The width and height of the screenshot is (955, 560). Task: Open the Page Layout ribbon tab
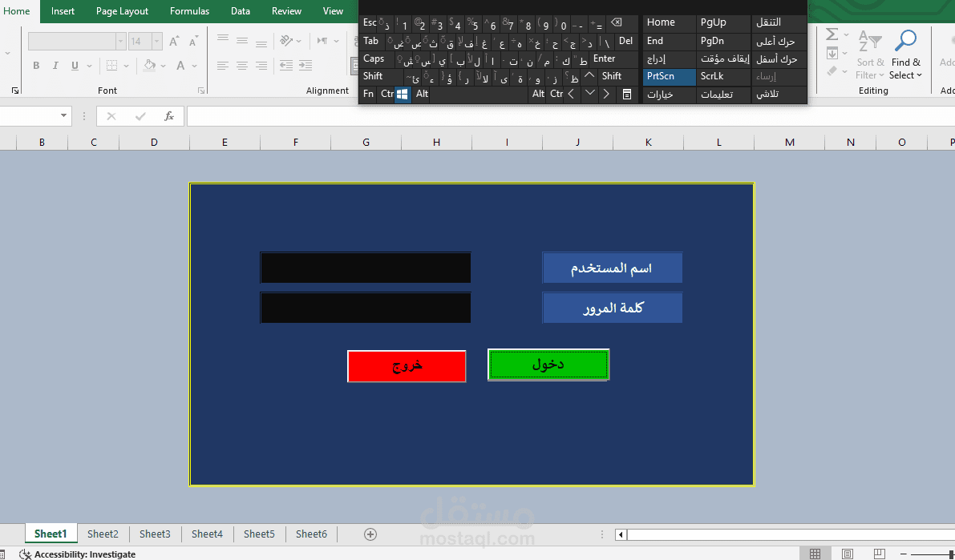point(122,11)
